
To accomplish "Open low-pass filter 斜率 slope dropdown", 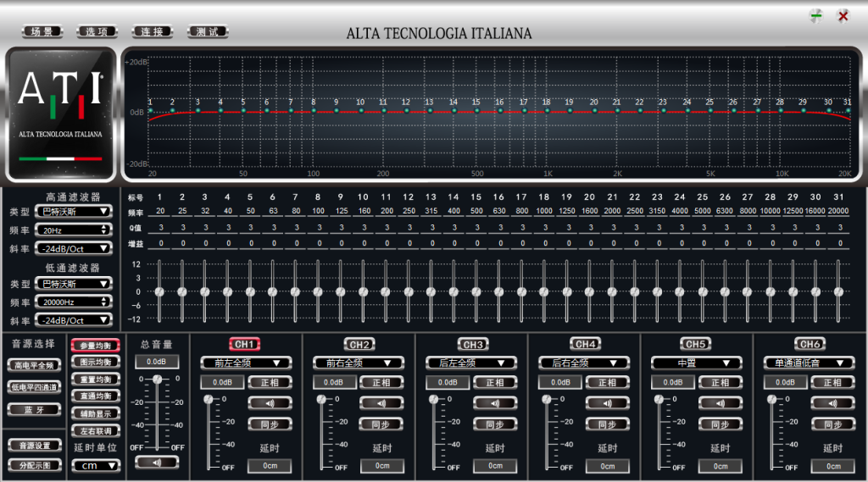I will [x=74, y=320].
